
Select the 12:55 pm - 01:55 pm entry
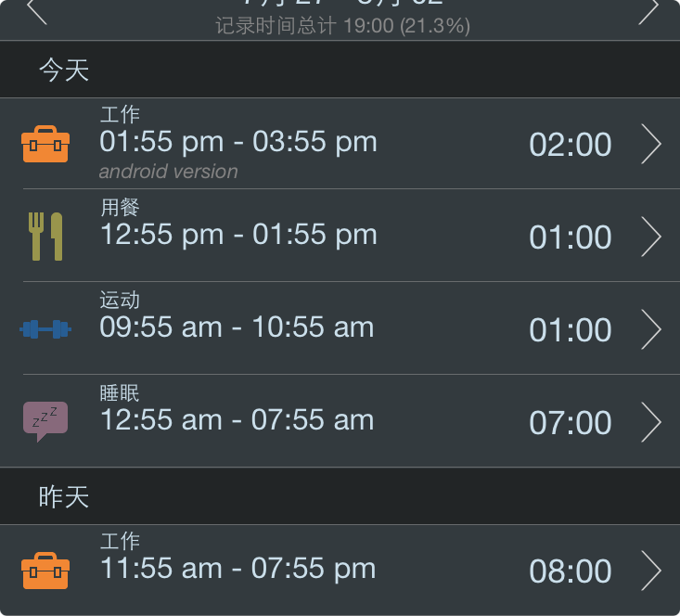340,236
